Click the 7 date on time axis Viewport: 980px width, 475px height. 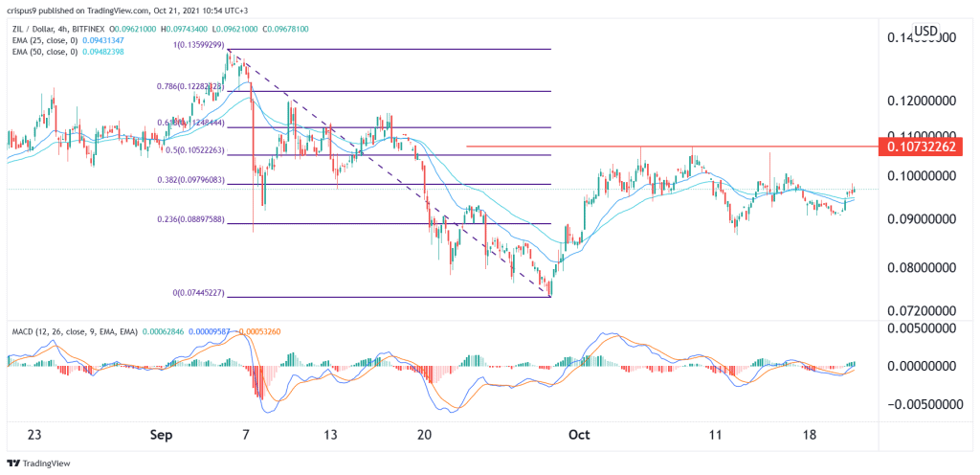click(247, 434)
